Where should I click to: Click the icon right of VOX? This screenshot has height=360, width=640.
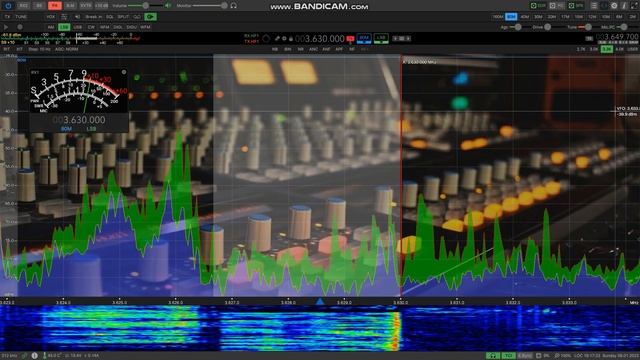pos(64,17)
